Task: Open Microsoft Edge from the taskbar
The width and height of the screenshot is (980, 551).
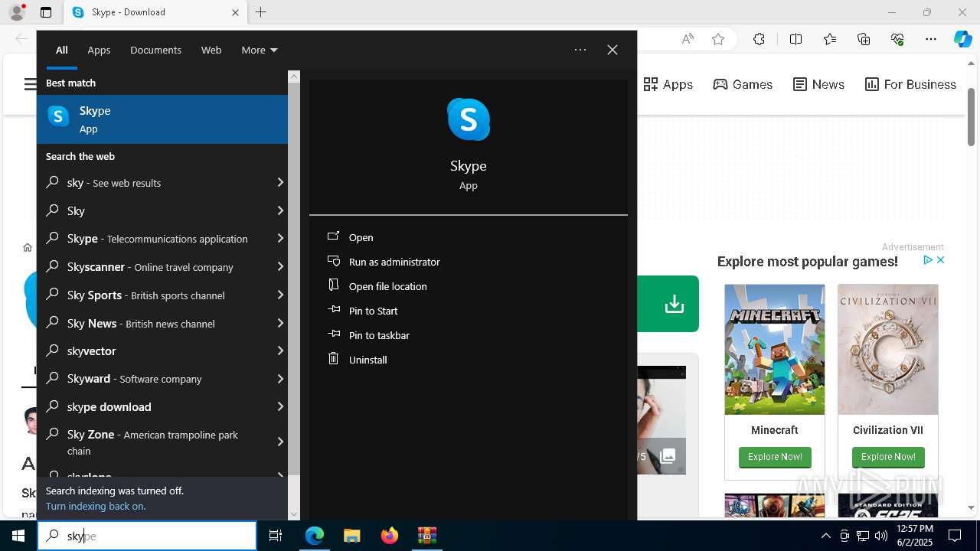Action: pyautogui.click(x=315, y=536)
